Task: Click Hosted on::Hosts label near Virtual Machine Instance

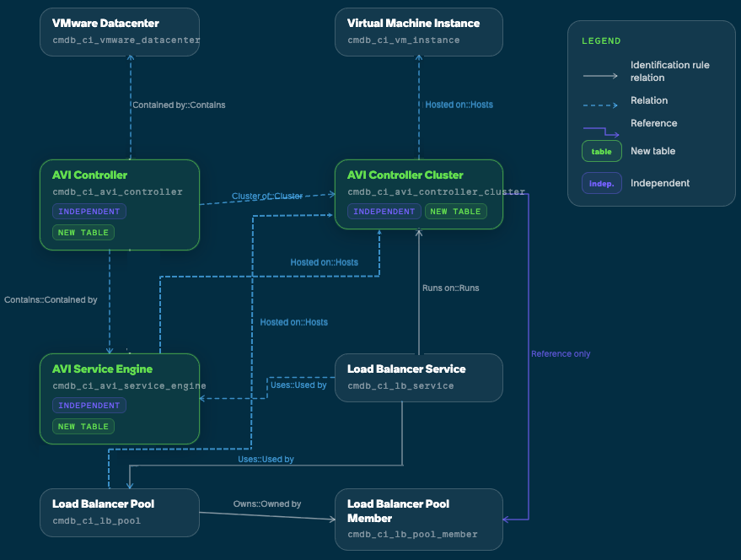Action: coord(459,105)
